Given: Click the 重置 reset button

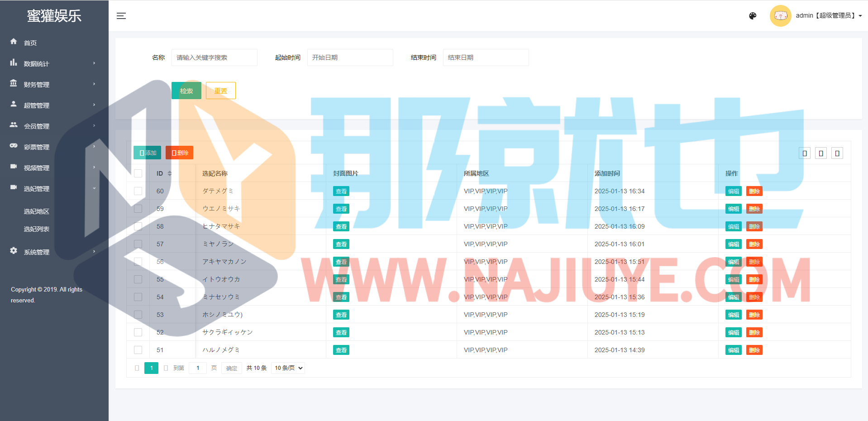Looking at the screenshot, I should coord(220,91).
